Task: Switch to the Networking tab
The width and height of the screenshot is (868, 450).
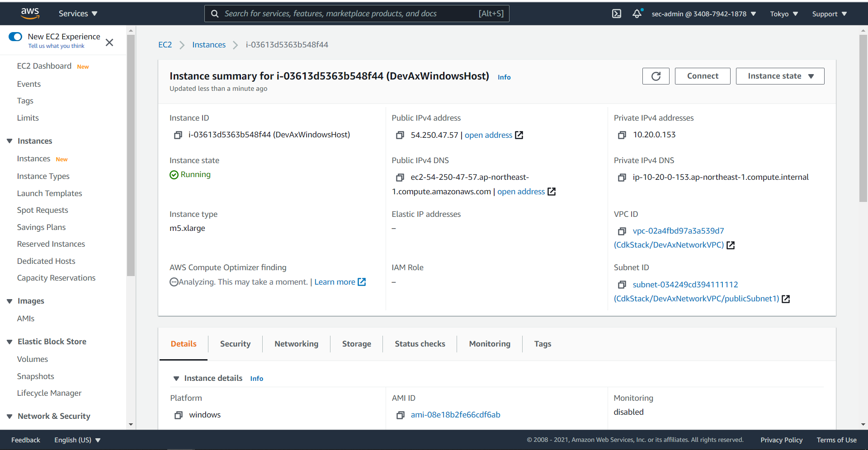Action: coord(296,344)
